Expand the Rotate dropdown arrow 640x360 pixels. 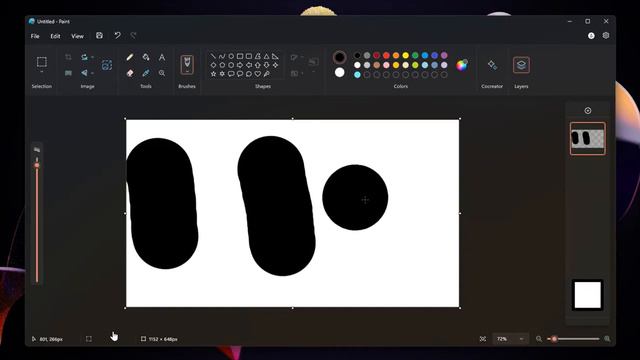92,57
